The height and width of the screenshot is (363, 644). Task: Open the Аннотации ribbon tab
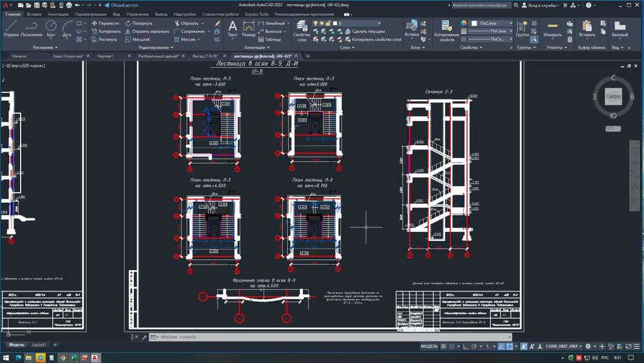point(58,14)
